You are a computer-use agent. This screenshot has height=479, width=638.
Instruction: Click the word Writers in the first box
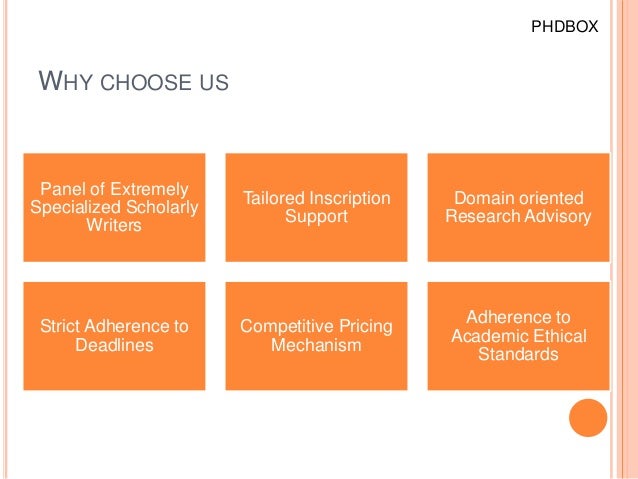point(114,225)
